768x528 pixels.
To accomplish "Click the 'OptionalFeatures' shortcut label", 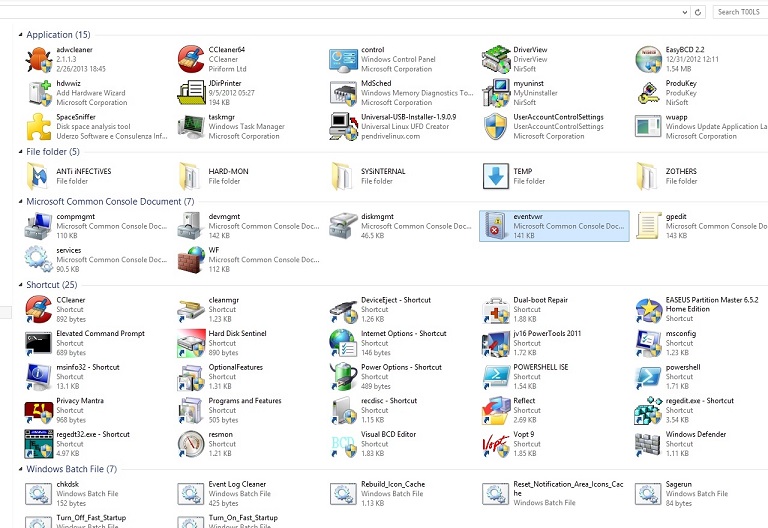I will [x=236, y=367].
